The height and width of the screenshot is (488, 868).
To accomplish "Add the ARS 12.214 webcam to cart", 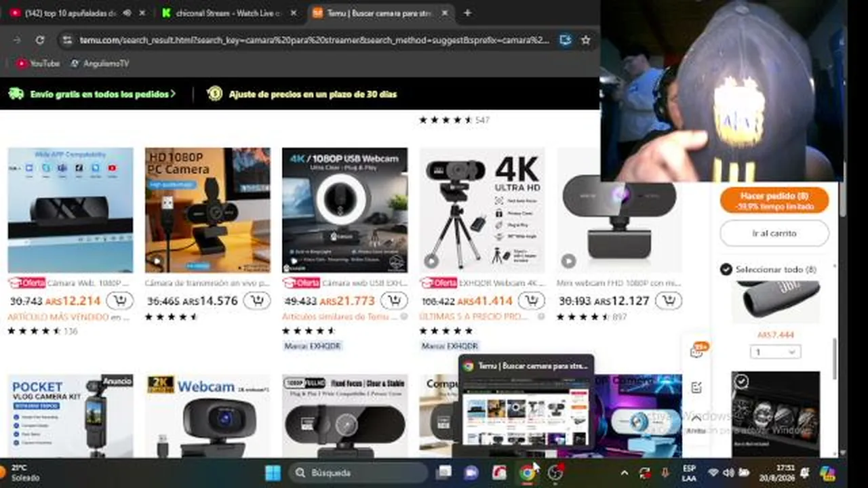I will tap(120, 300).
